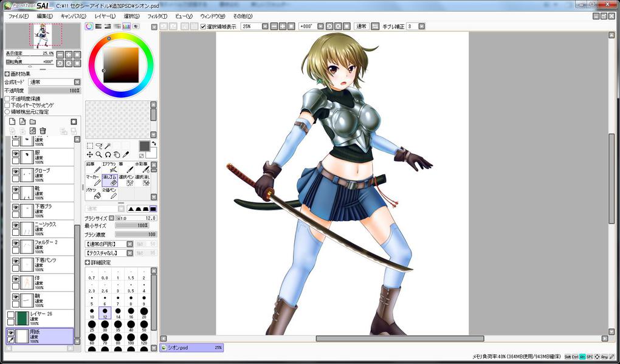Open the canvas zoom 25% dropdown

(266, 27)
